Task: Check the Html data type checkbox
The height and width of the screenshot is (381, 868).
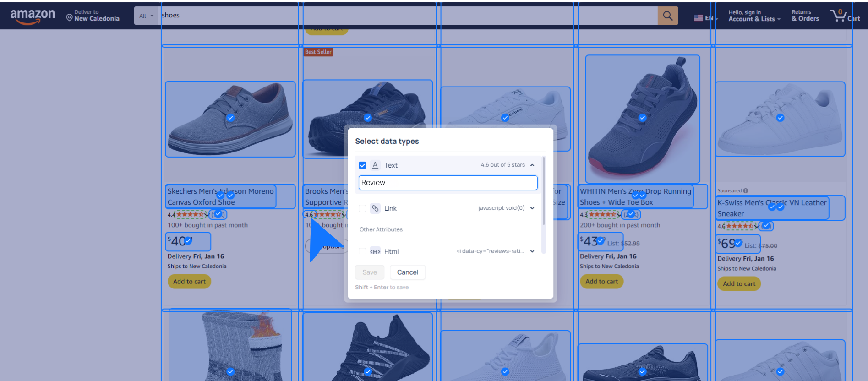Action: (362, 251)
